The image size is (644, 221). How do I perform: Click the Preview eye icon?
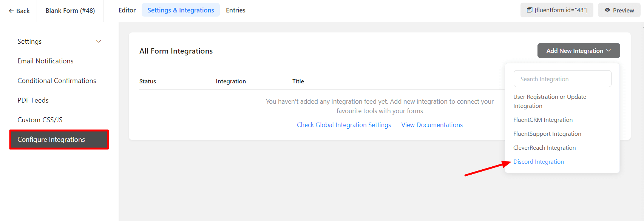(x=607, y=10)
